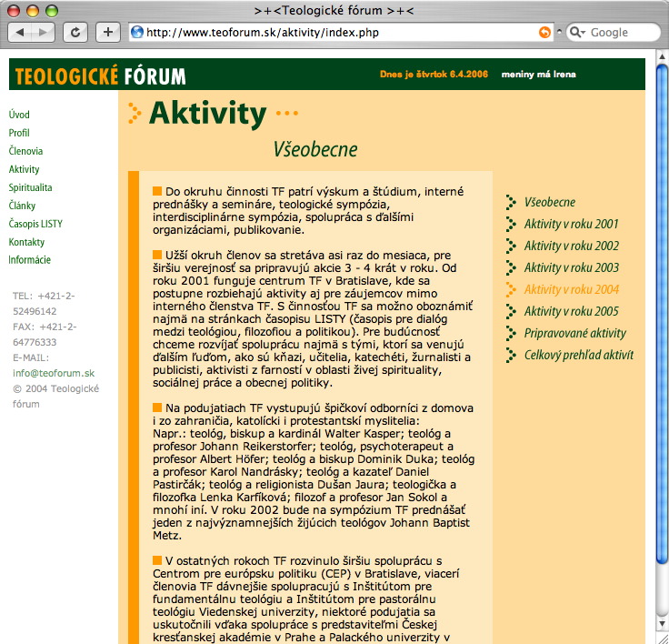Click the date text 'Dnes je štvrtok 6.4.2006'
The image size is (669, 644).
[434, 75]
